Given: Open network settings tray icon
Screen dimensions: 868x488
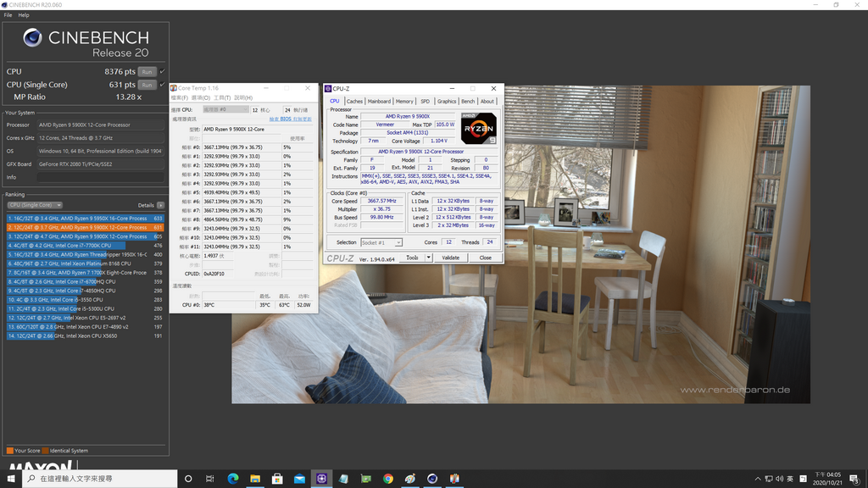Looking at the screenshot, I should coord(768,479).
